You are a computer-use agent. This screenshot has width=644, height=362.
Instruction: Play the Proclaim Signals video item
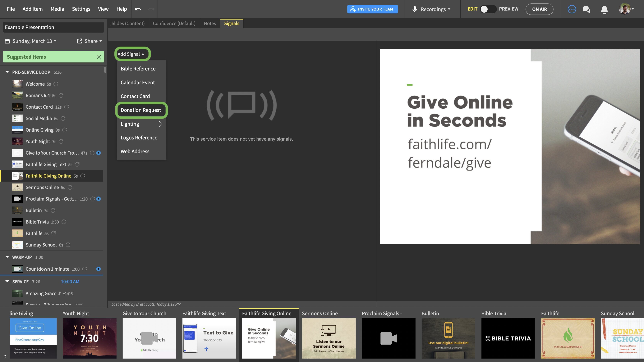click(x=99, y=199)
